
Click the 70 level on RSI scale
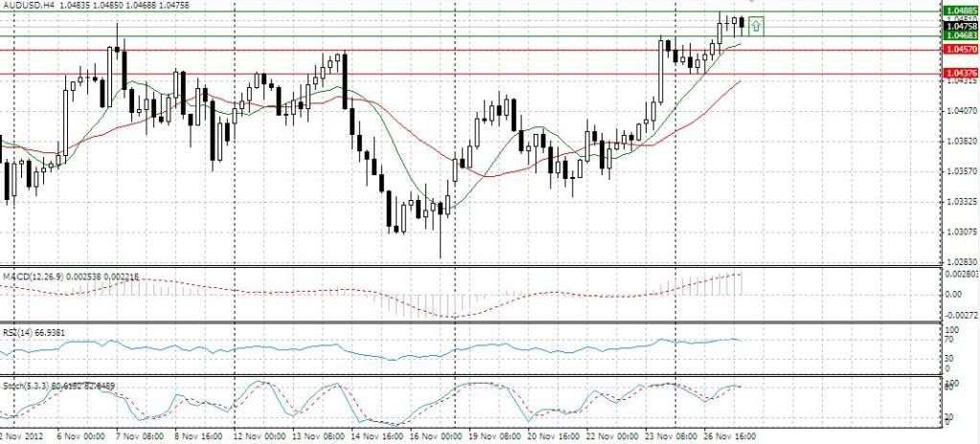click(x=950, y=339)
